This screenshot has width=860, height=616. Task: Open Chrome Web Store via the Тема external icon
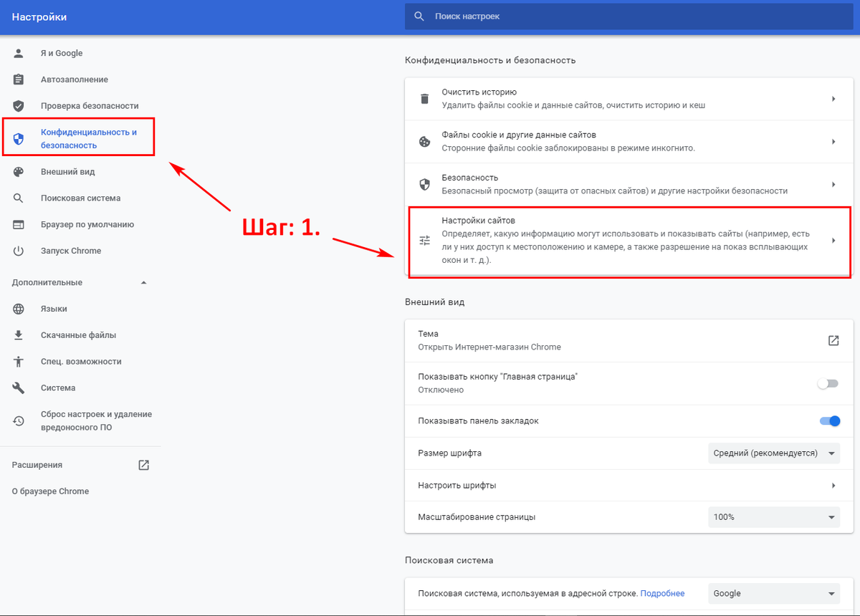coord(833,340)
